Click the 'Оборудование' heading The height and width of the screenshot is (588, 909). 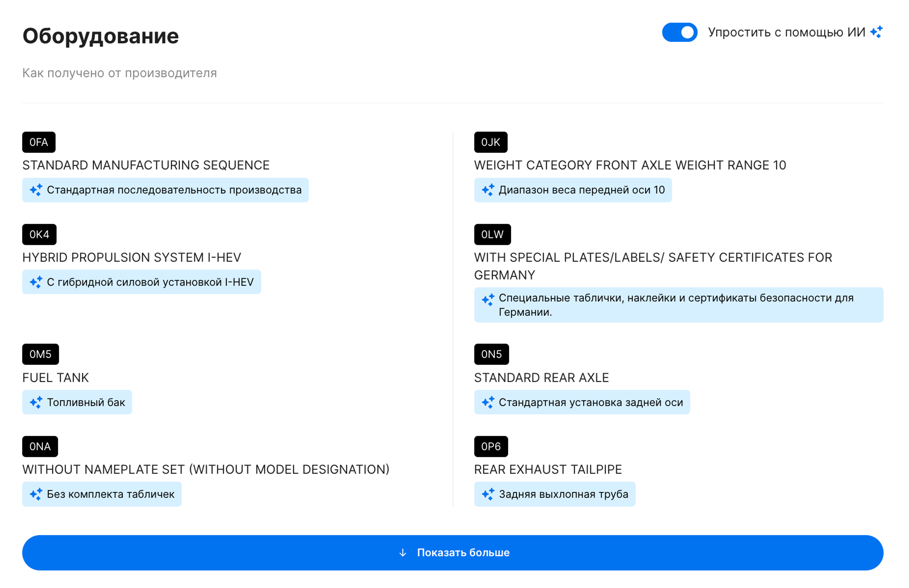point(100,36)
